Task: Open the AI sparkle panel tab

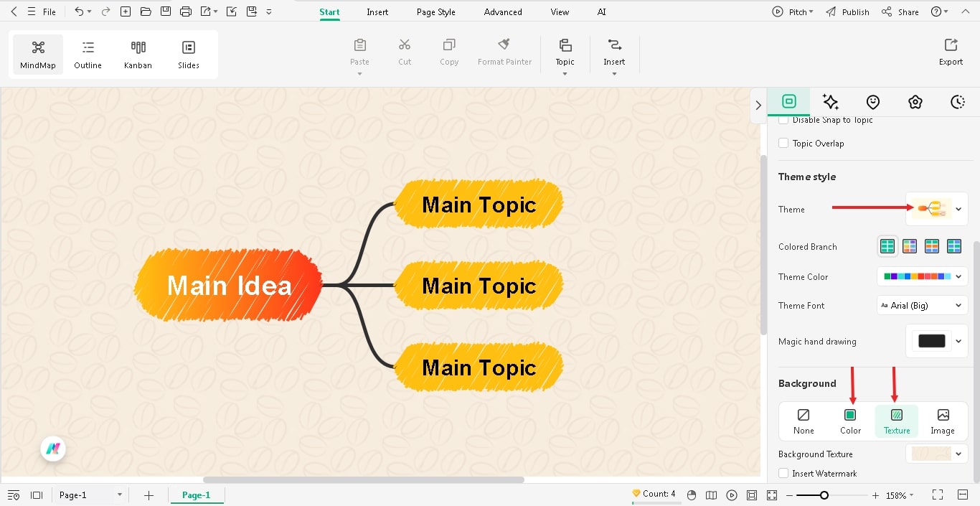Action: (x=831, y=102)
